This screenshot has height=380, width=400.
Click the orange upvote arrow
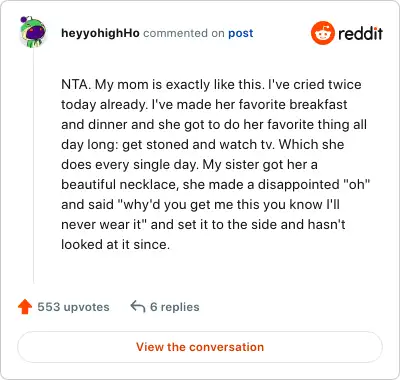tap(25, 307)
